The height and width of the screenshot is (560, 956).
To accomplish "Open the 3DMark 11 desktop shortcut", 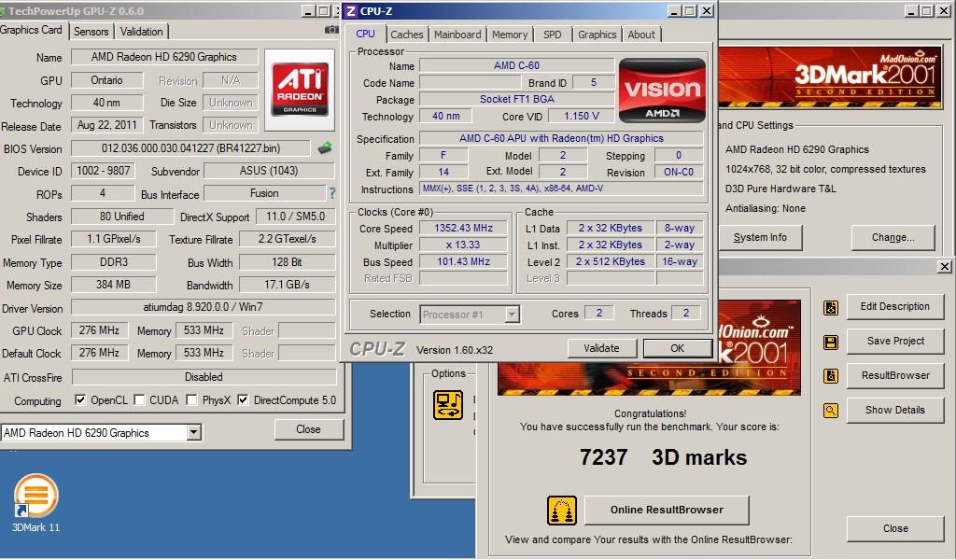I will click(x=36, y=503).
